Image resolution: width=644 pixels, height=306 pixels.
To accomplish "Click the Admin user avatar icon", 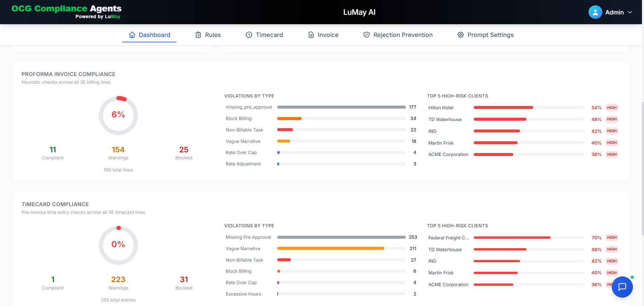I will (x=595, y=12).
